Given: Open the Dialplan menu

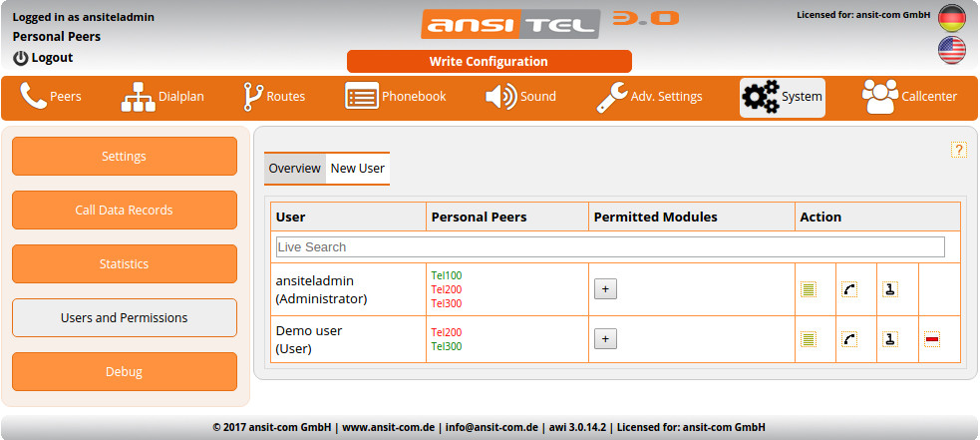Looking at the screenshot, I should 163,97.
